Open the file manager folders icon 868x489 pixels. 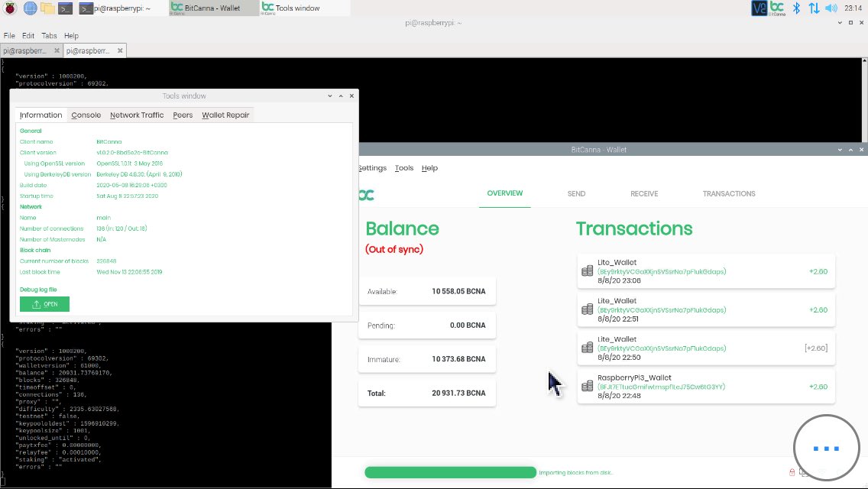click(47, 8)
